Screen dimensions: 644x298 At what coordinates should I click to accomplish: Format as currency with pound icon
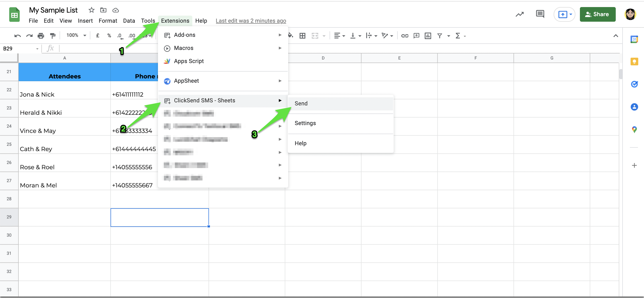[97, 36]
